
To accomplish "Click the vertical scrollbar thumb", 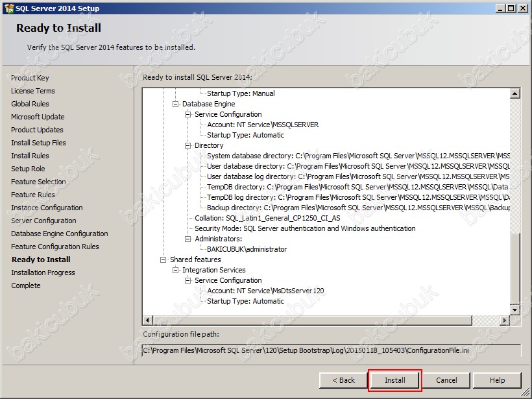I will (515, 268).
